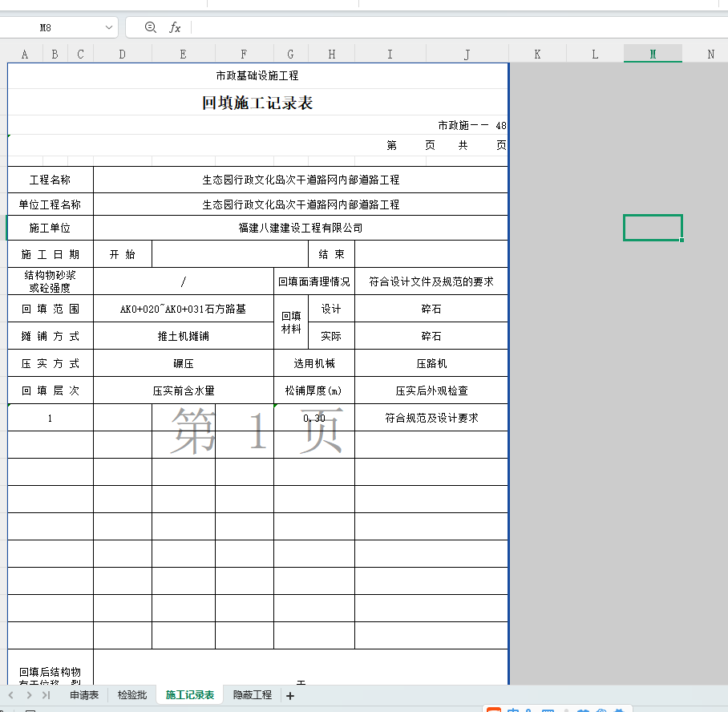Click the 推土机摊铺 cell

(x=184, y=336)
